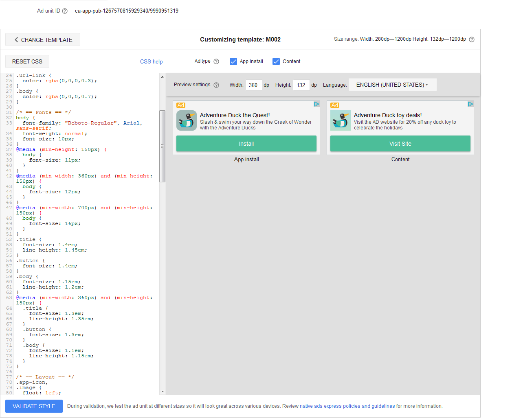Click the CSS editor scroll up arrow
523x420 pixels.
pos(163,77)
